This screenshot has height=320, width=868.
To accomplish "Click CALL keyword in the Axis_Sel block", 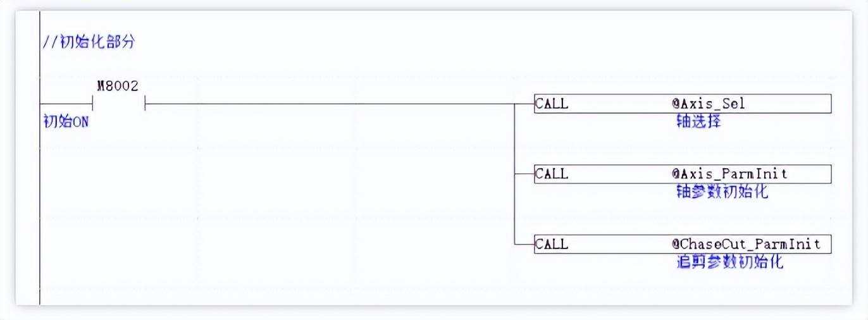I will click(x=552, y=104).
